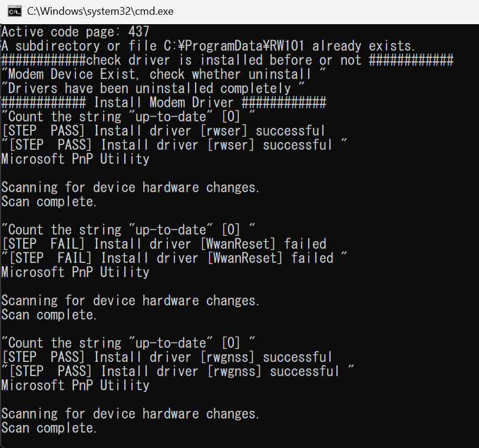
Task: Click "Drivers have been uninstalled completely" line
Action: [x=153, y=88]
